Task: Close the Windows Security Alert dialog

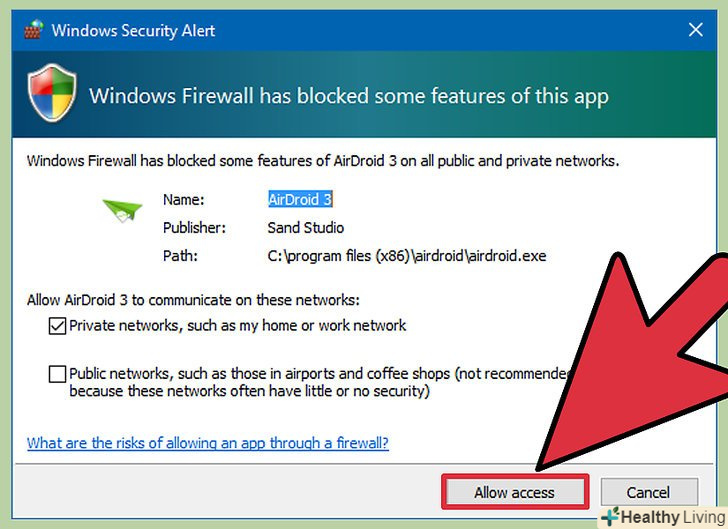Action: click(696, 30)
